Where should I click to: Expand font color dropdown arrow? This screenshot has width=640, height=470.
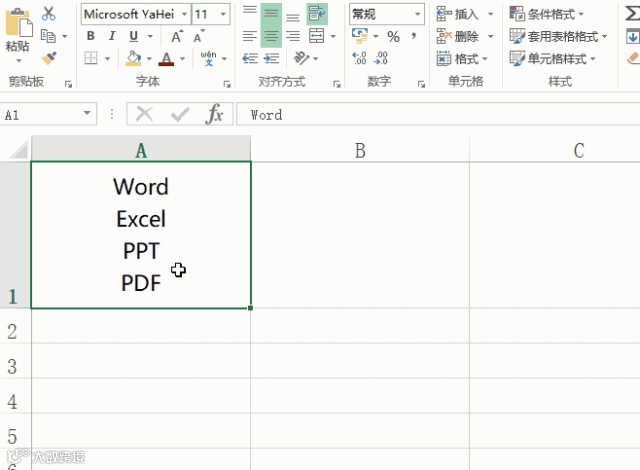[182, 59]
